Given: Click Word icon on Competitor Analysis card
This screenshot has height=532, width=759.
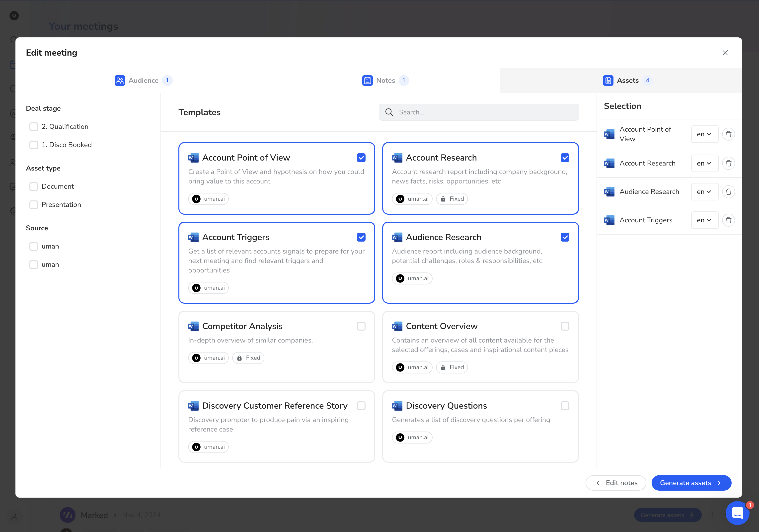Looking at the screenshot, I should click(193, 326).
